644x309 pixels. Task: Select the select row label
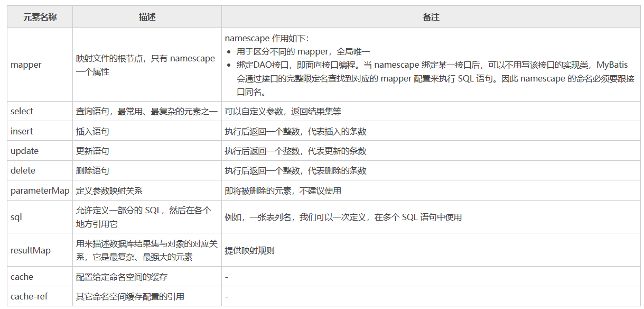(x=22, y=111)
